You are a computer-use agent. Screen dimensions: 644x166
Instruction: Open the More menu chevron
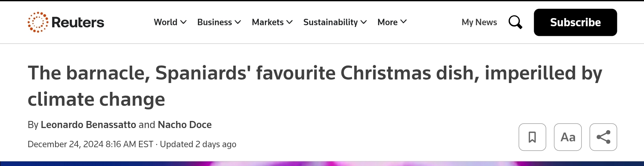[403, 22]
